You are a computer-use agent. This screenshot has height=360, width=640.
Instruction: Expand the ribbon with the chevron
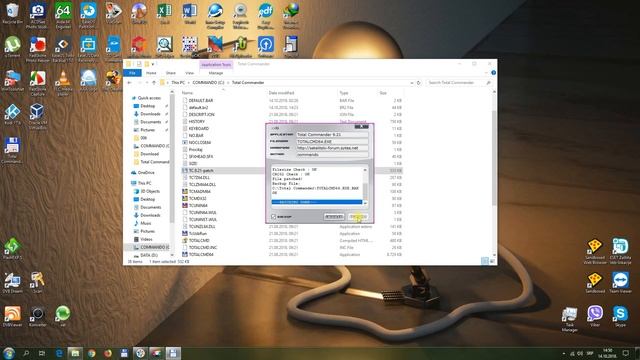click(x=486, y=73)
